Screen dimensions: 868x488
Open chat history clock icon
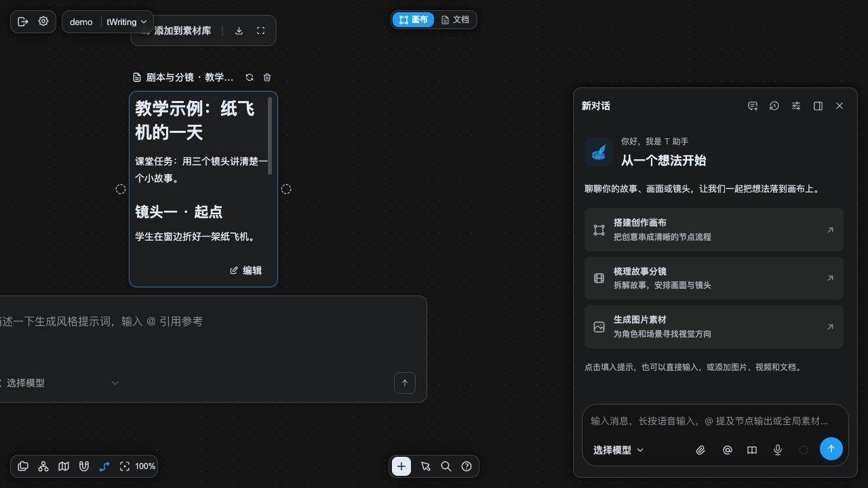(x=774, y=106)
